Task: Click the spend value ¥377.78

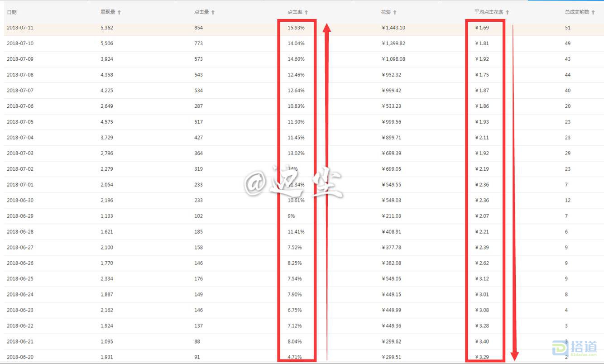Action: pos(391,248)
